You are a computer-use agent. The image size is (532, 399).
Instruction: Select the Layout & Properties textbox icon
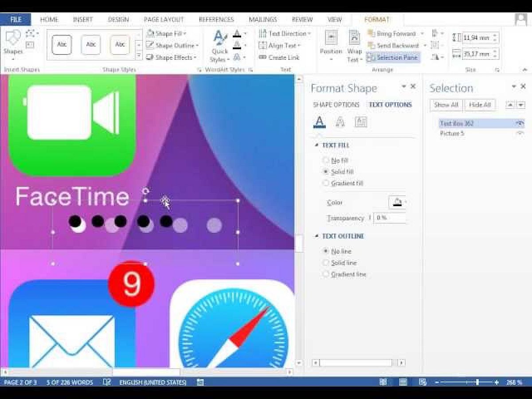(x=361, y=122)
